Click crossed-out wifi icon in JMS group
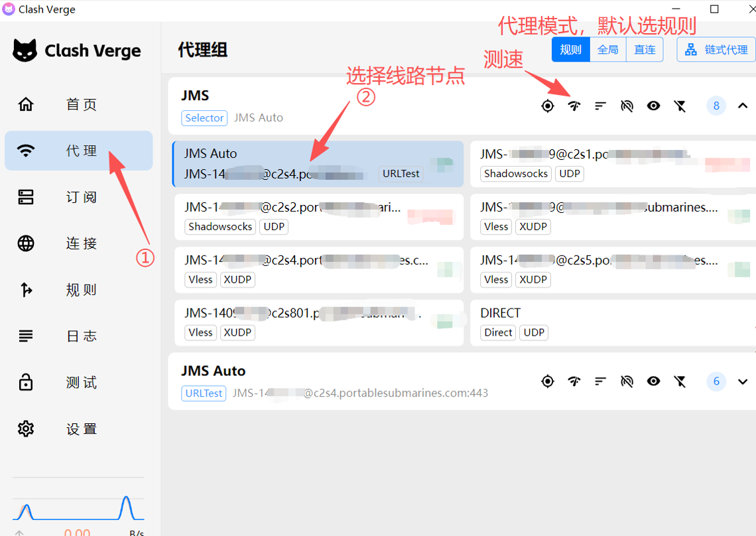The image size is (756, 536). (627, 105)
